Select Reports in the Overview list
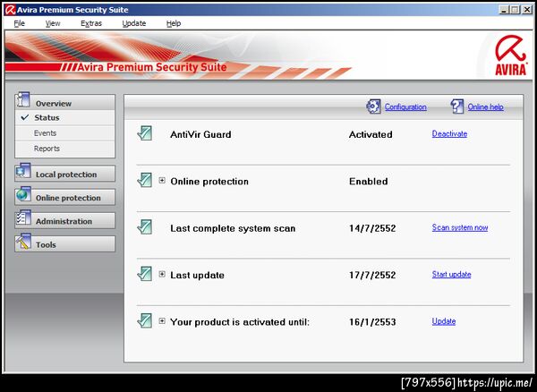 tap(64, 149)
